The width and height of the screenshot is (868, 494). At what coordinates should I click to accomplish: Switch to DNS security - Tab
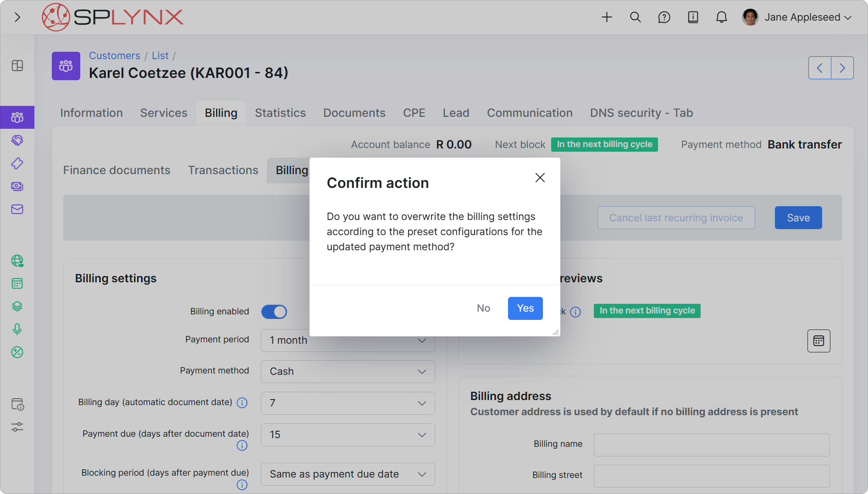coord(641,113)
